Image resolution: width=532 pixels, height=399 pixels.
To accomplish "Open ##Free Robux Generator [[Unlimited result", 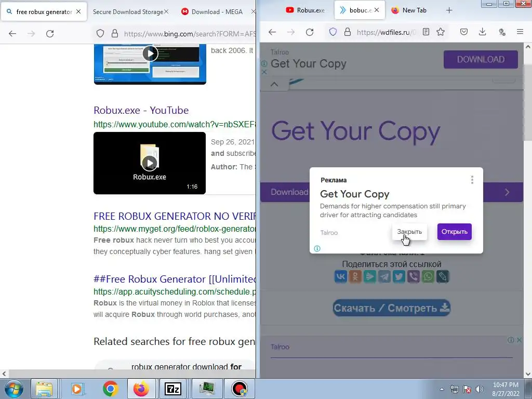I will point(175,279).
